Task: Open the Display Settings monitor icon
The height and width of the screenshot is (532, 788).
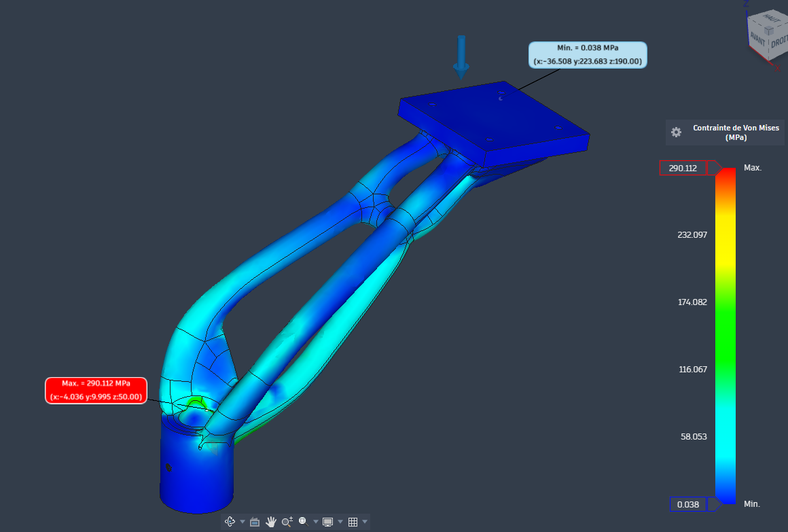Action: (328, 522)
